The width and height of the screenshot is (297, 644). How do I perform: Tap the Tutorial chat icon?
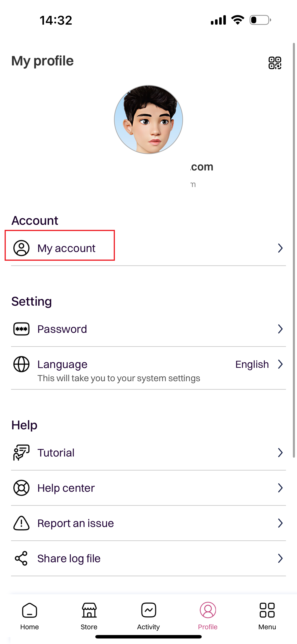point(21,453)
